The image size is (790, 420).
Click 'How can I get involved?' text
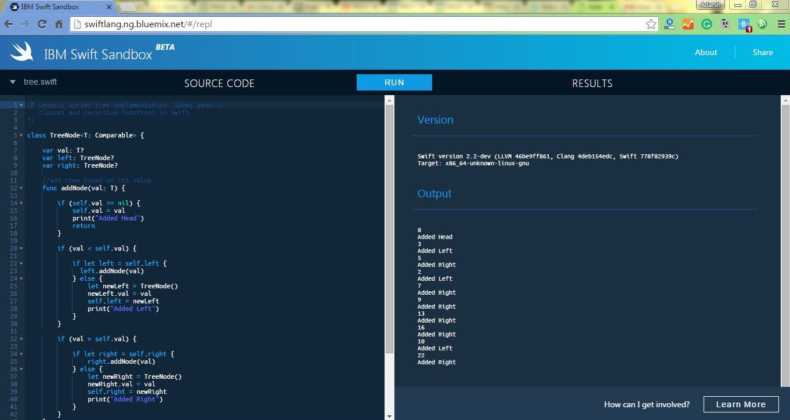pyautogui.click(x=646, y=404)
